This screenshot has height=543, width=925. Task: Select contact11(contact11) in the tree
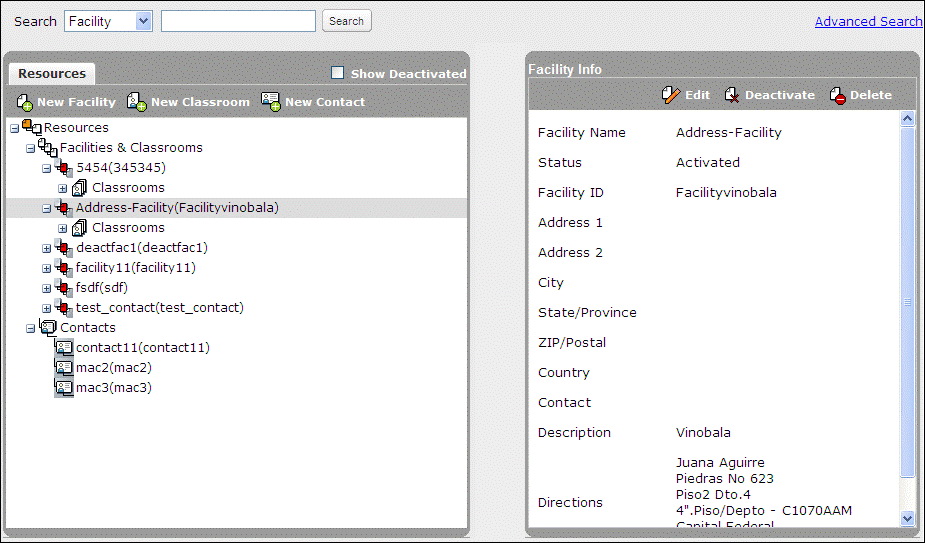[143, 348]
